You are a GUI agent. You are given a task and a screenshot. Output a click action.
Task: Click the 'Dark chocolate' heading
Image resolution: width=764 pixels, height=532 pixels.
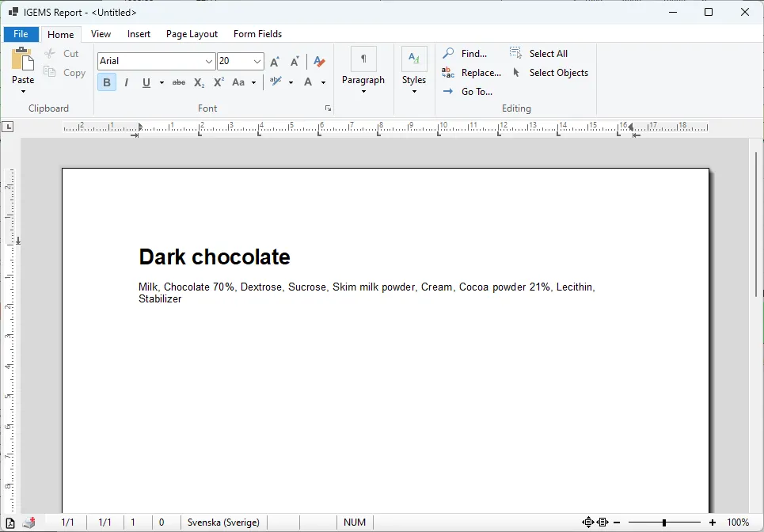click(215, 256)
